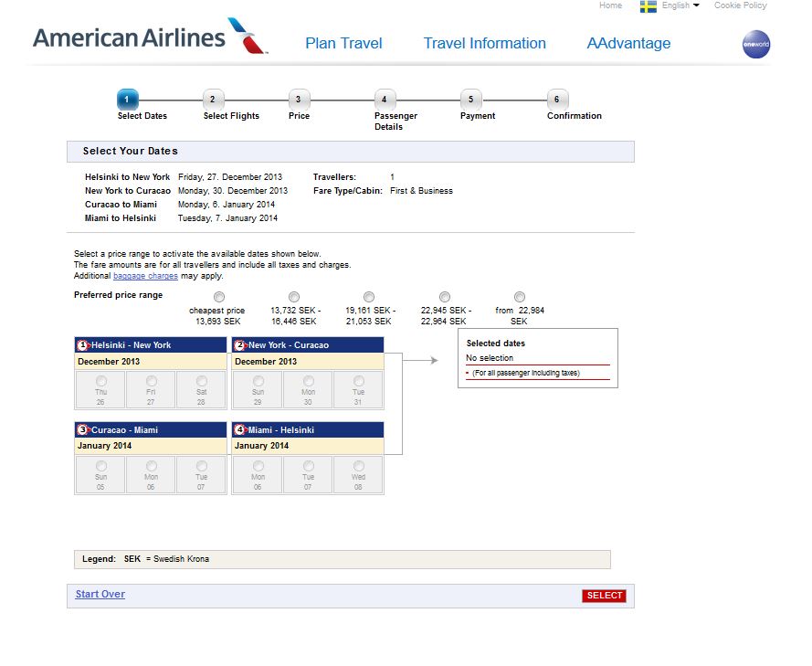Click step 4 Passenger Details icon
Screen dimensions: 812x666
pos(384,100)
